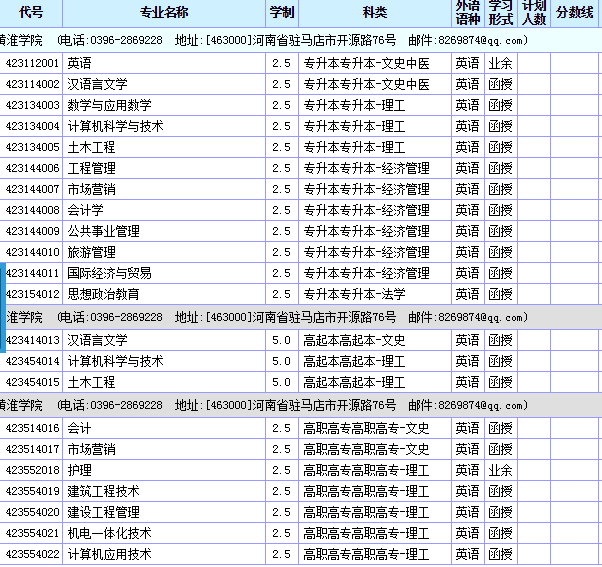
Task: Select code 423554020
Action: (x=33, y=512)
